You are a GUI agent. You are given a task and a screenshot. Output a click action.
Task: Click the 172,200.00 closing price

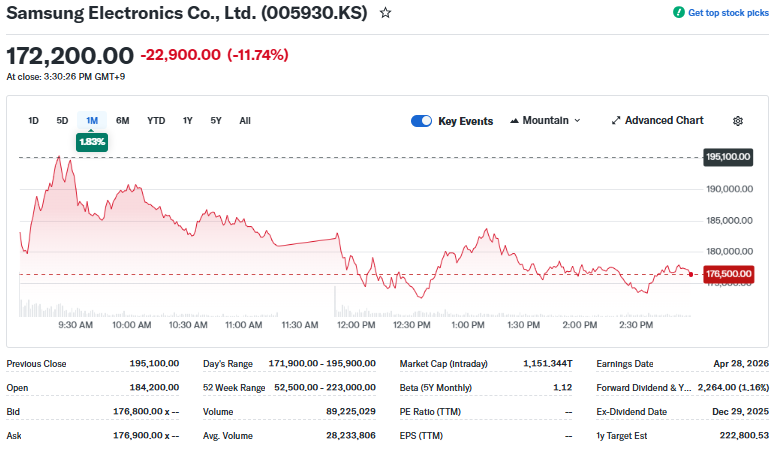pos(70,55)
